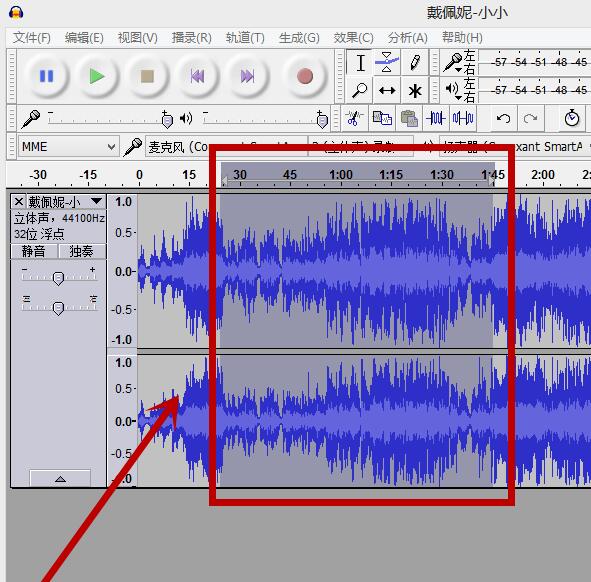Viewport: 591px width, 582px height.
Task: Select the Selection (I-beam) tool
Action: 360,63
